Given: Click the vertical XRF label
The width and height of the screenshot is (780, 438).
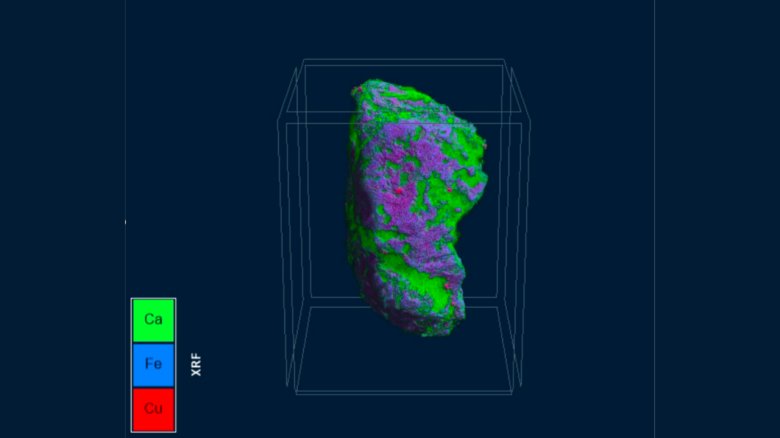Looking at the screenshot, I should tap(196, 364).
